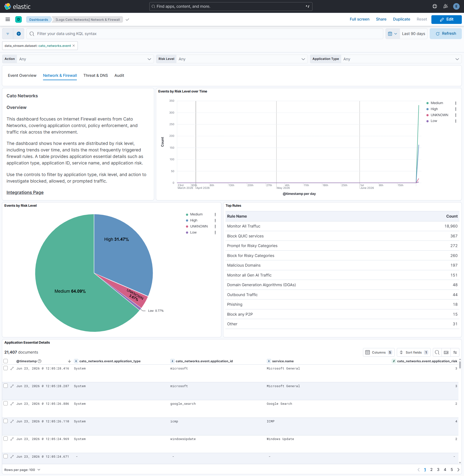The width and height of the screenshot is (464, 476).
Task: Open the help menu icon
Action: click(x=435, y=6)
